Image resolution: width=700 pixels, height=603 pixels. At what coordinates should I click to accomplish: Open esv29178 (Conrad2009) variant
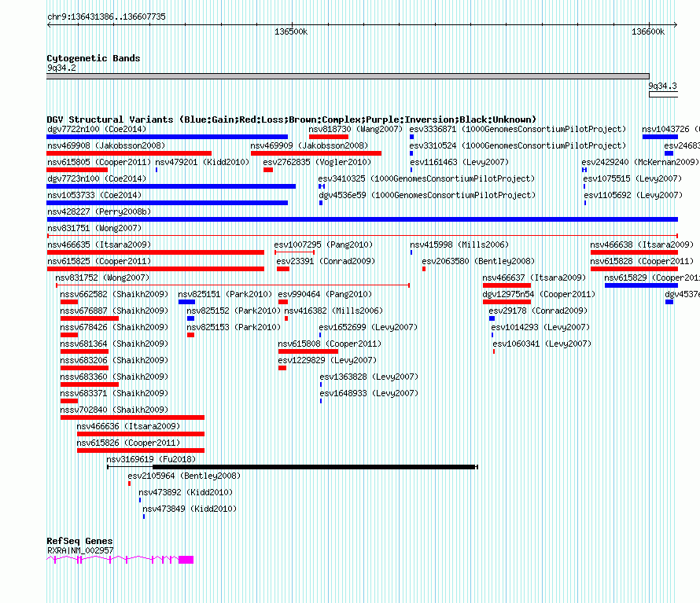click(x=538, y=311)
